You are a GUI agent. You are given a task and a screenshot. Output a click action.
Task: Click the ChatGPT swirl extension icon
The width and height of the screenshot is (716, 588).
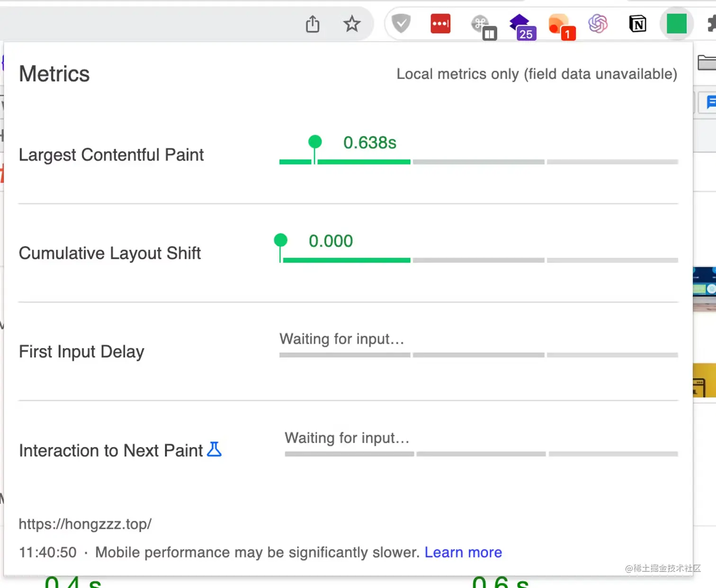coord(598,24)
